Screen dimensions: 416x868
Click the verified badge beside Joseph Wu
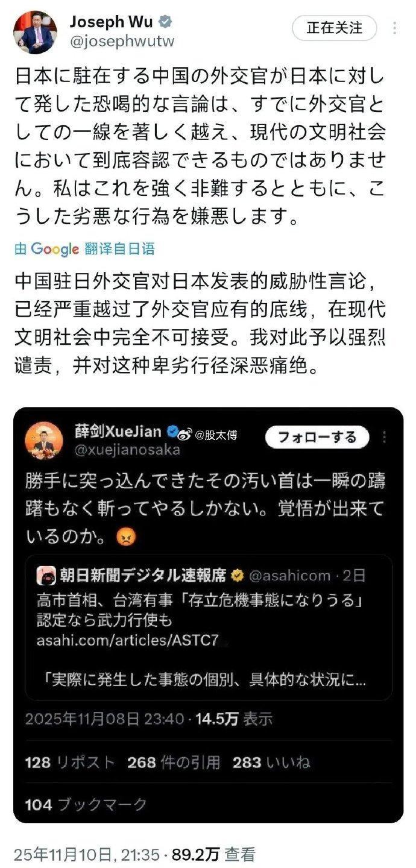pyautogui.click(x=165, y=22)
